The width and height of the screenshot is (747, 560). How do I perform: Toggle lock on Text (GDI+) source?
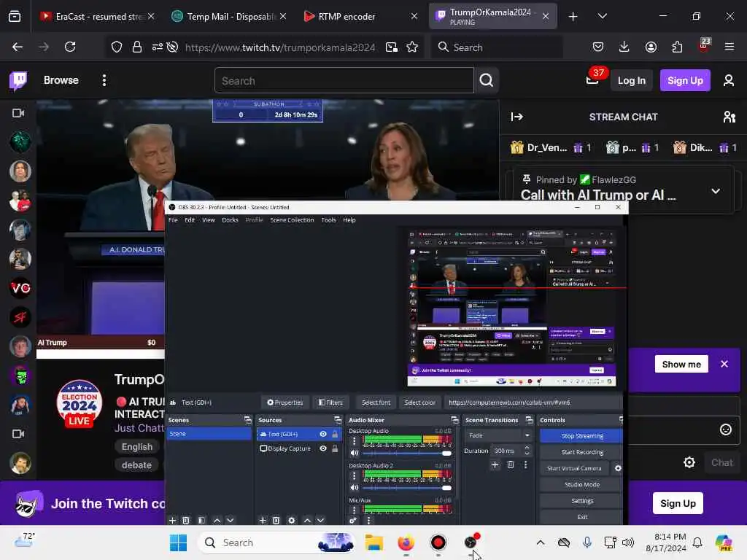[x=335, y=435]
